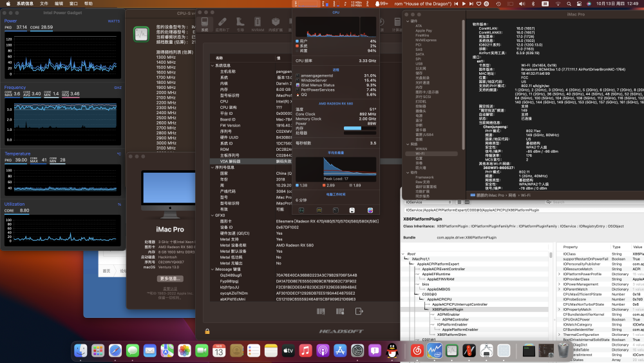
Task: Collapse 网络 group in System Information sidebar
Action: coord(408,144)
